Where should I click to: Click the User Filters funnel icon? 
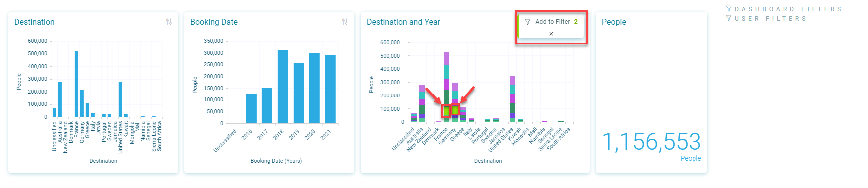click(729, 18)
